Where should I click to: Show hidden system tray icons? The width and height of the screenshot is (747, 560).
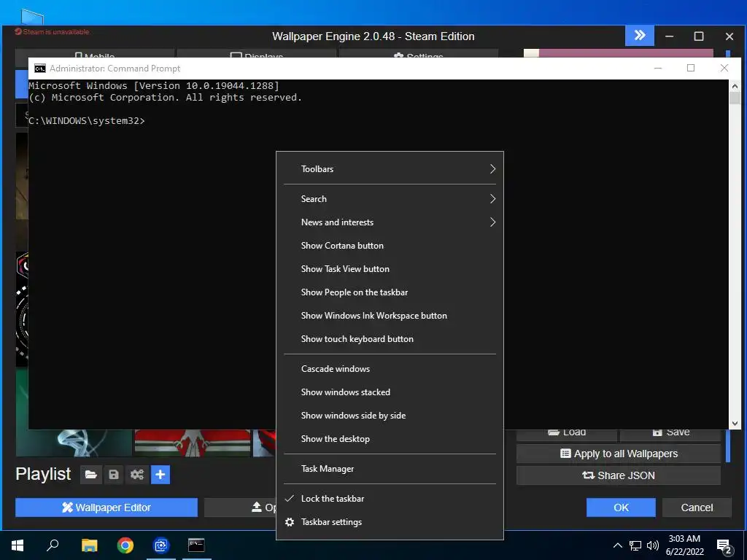tap(617, 545)
